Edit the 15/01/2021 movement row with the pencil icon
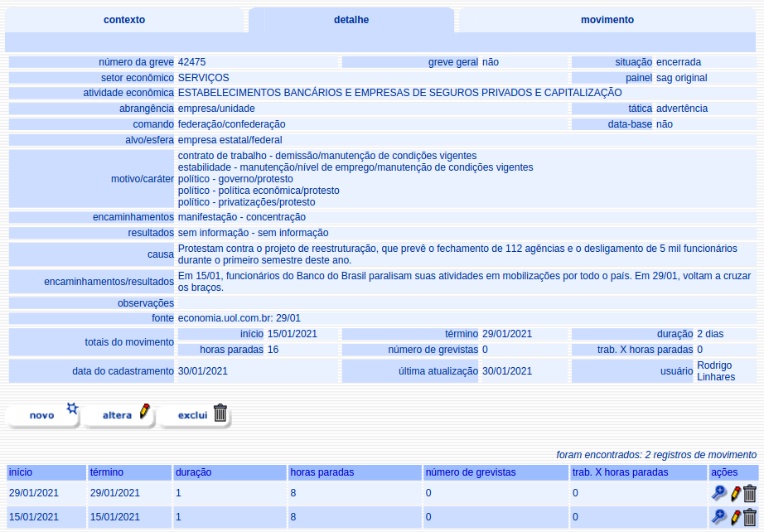764x532 pixels. point(736,517)
